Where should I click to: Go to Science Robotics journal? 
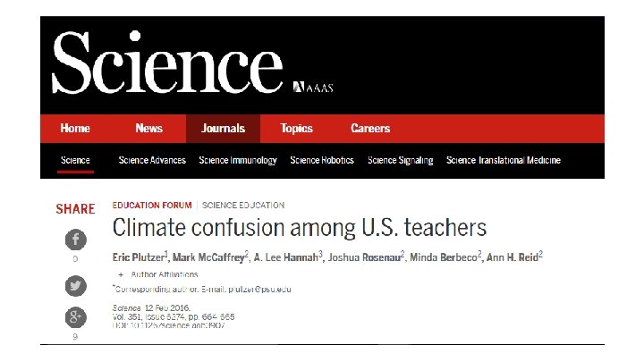tap(322, 160)
